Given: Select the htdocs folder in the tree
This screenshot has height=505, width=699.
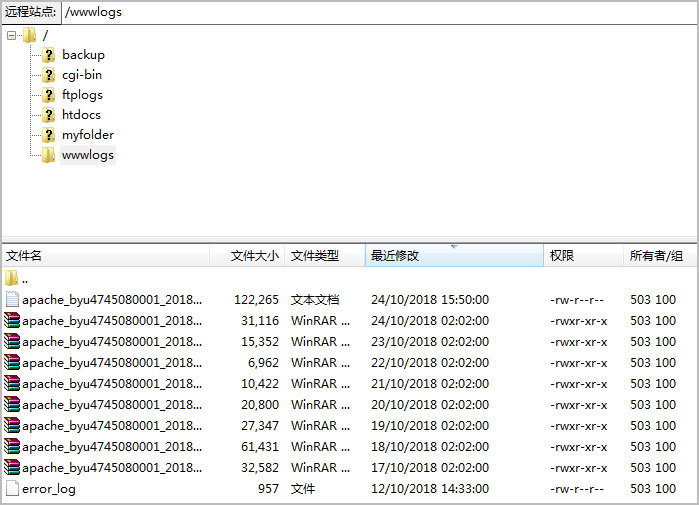Looking at the screenshot, I should [81, 115].
